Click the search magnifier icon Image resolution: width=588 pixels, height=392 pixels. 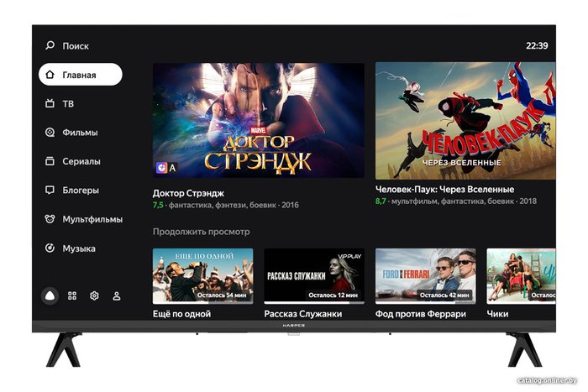point(50,45)
